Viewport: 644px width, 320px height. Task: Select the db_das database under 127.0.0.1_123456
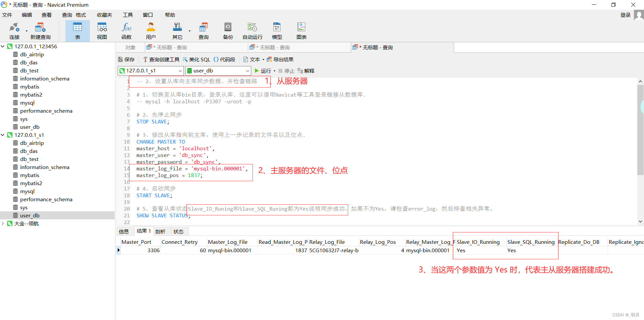[29, 62]
